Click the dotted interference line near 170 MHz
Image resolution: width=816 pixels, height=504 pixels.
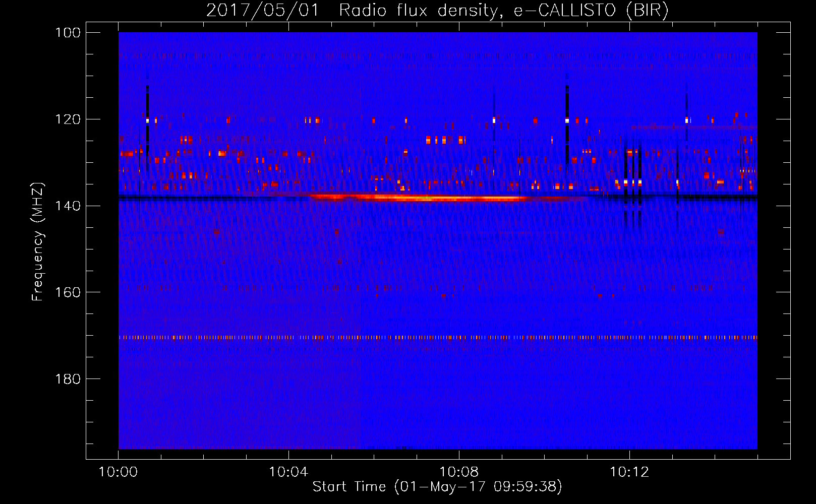(438, 338)
